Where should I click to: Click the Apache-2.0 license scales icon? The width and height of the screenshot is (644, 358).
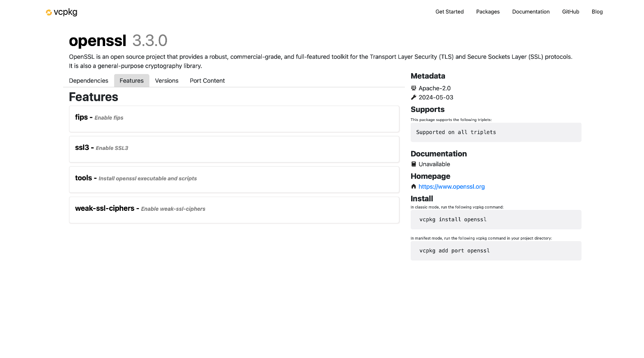coord(413,88)
